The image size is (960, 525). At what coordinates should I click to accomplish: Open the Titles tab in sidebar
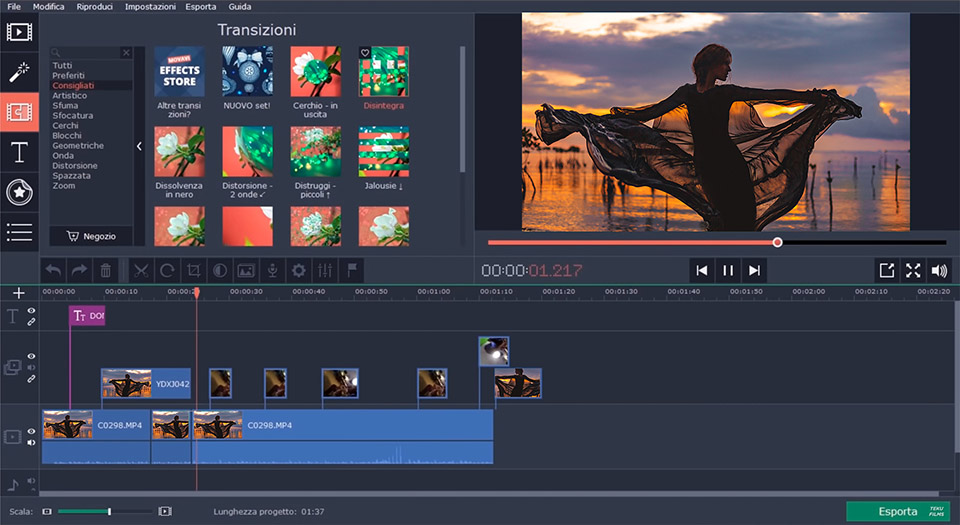(19, 152)
